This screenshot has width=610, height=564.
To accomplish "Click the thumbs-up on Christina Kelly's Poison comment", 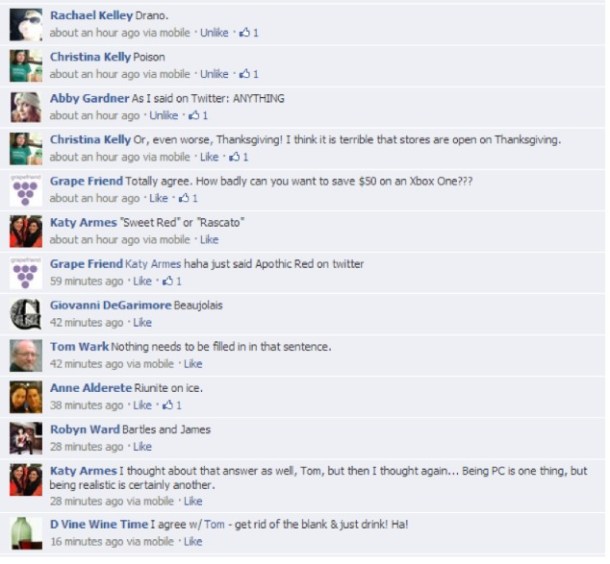I will click(x=249, y=74).
